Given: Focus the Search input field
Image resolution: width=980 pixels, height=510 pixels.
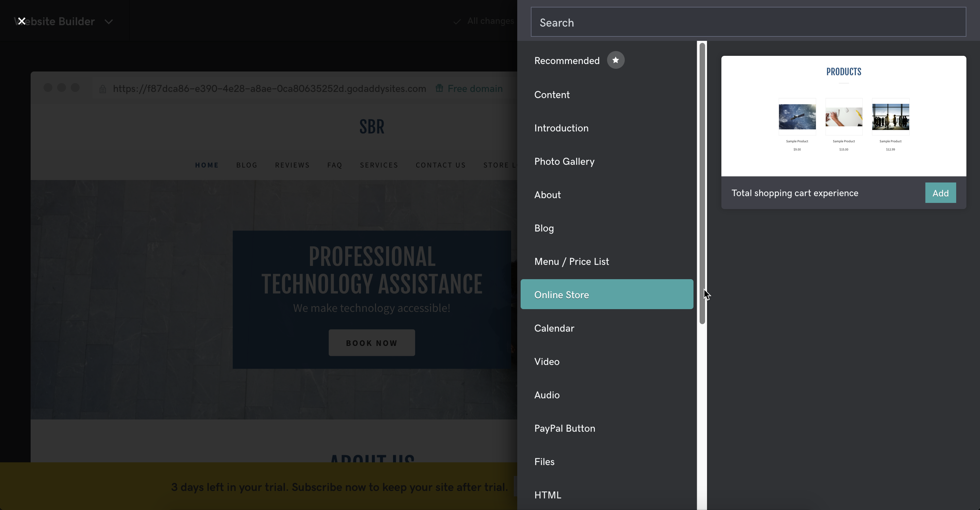Looking at the screenshot, I should pos(748,22).
